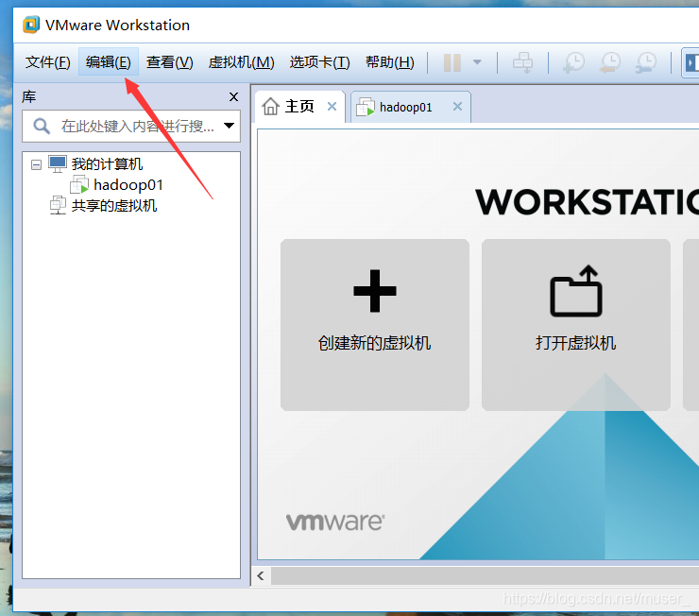The height and width of the screenshot is (616, 699).
Task: Click the 共享的虚拟机 shared VM icon
Action: (x=58, y=205)
